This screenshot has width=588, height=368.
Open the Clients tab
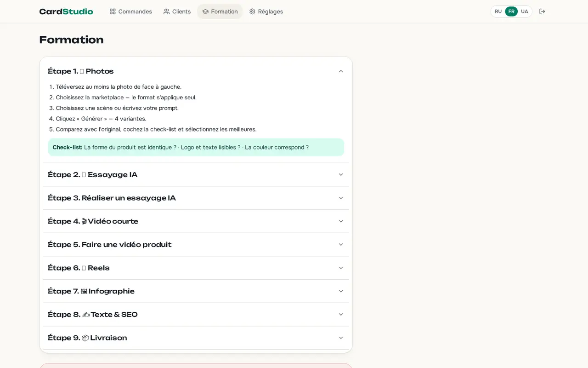[177, 11]
